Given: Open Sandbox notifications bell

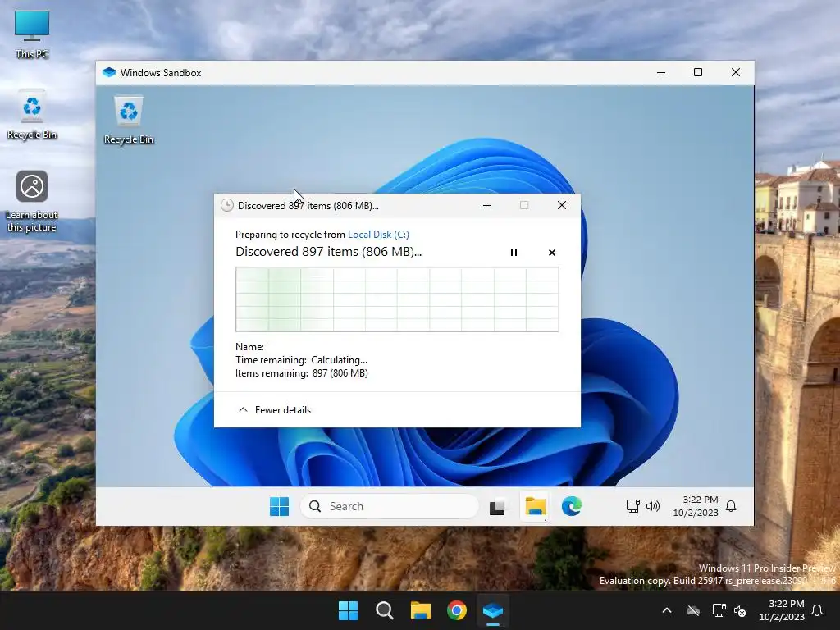Looking at the screenshot, I should click(731, 506).
